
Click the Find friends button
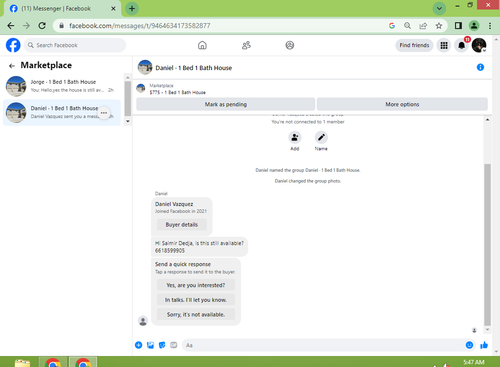point(414,45)
